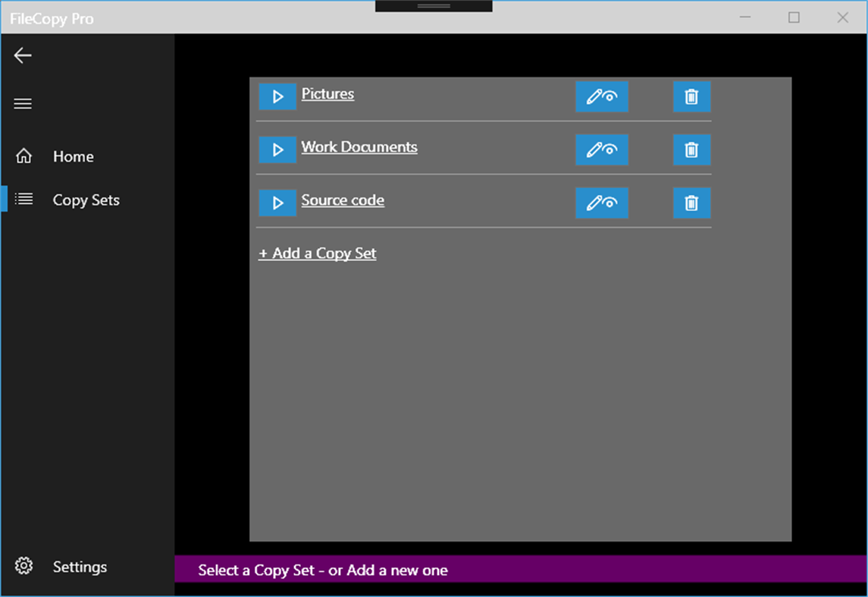Edit the Source code copy set

point(601,203)
